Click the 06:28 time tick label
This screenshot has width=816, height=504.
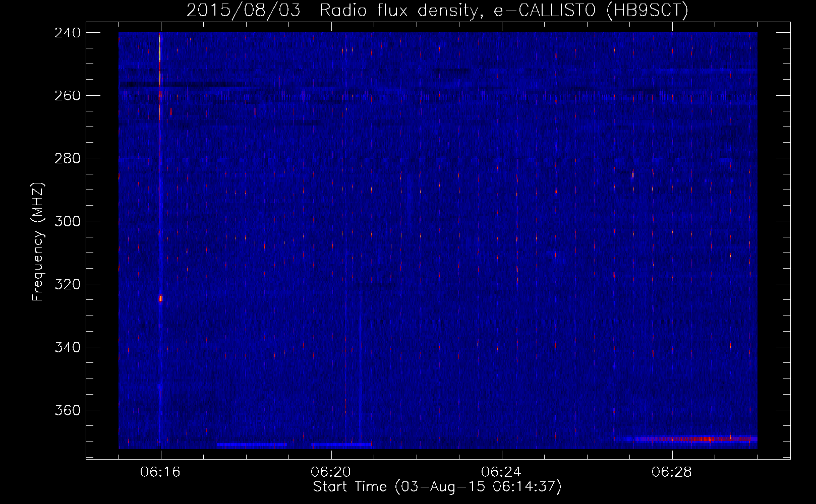coord(672,472)
